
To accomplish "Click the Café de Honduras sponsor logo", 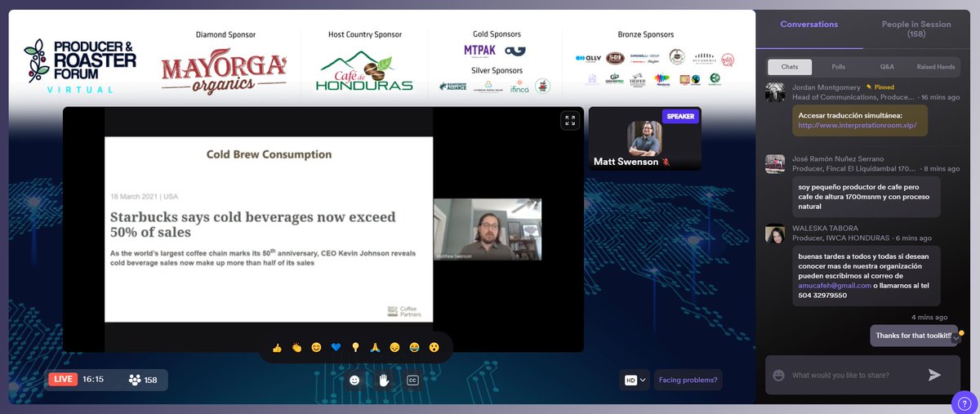I will (x=365, y=72).
